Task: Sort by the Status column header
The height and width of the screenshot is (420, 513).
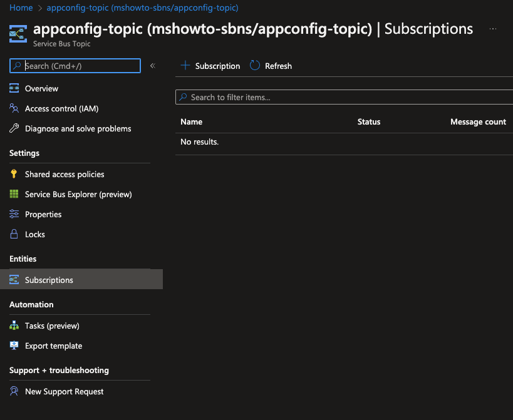Action: tap(369, 121)
